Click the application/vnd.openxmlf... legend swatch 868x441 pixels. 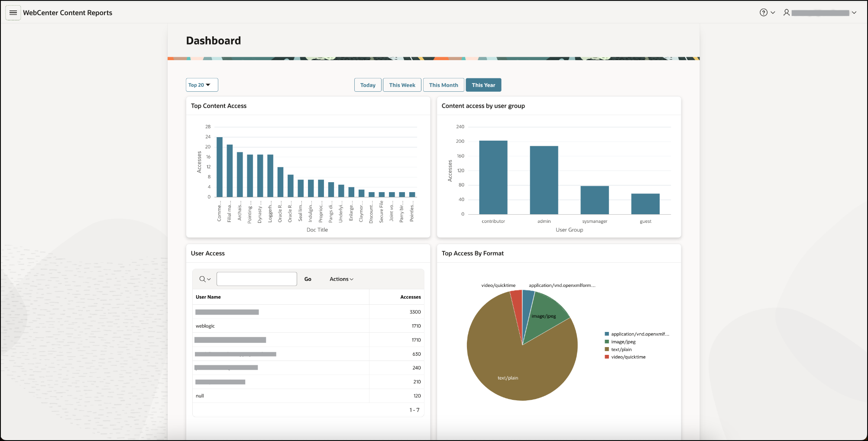(607, 334)
